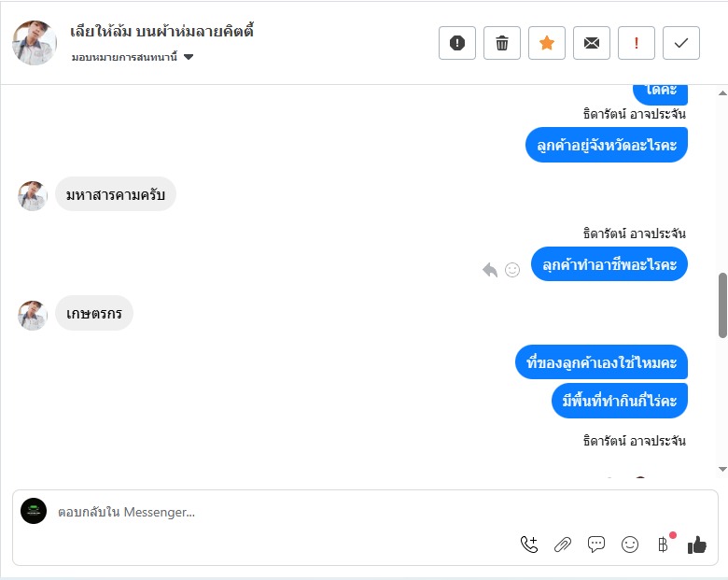Click the spam alert circle icon
This screenshot has width=728, height=580.
pos(457,43)
